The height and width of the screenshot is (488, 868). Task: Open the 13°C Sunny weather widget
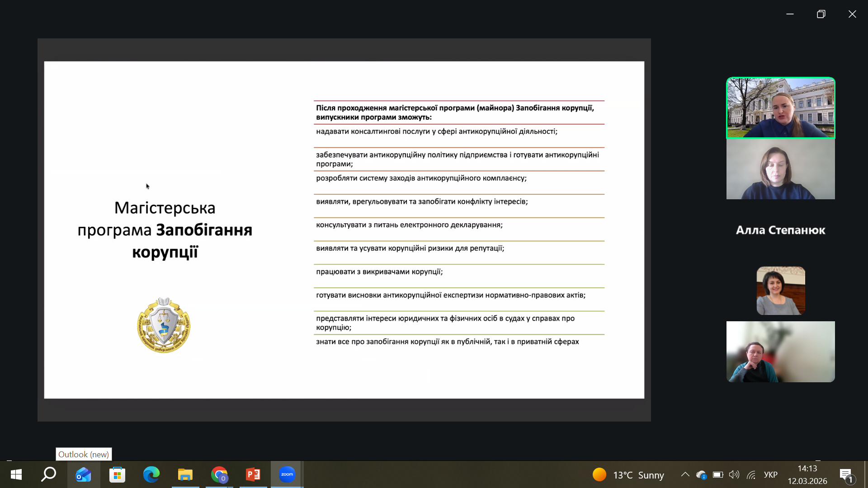click(628, 475)
